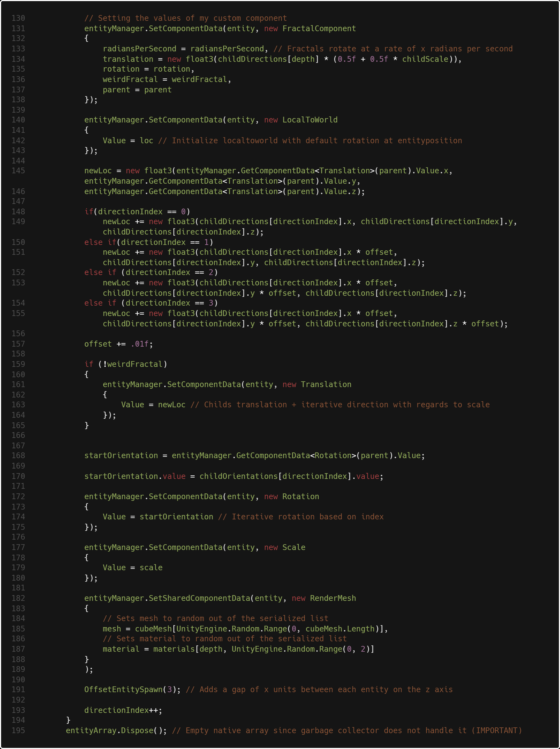Click 'radiansPerSecond = radiansPerSecond,' on line 133
Viewport: 560px width, 749px height.
(186, 49)
